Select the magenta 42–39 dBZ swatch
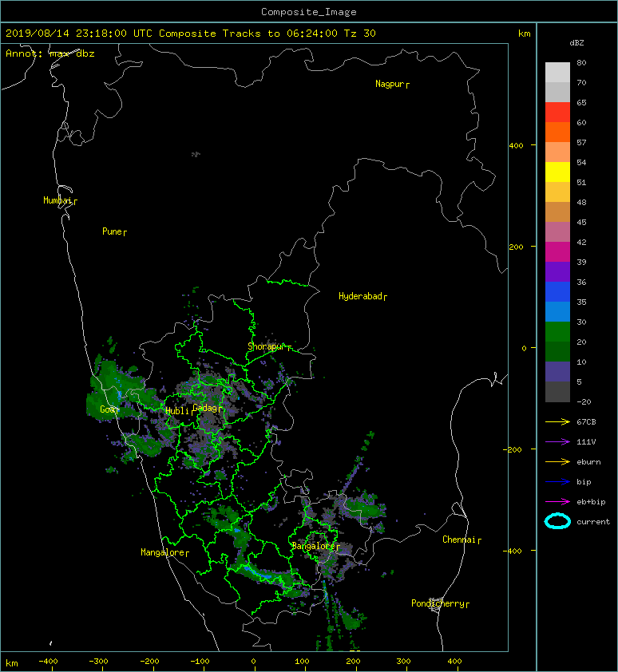 557,251
